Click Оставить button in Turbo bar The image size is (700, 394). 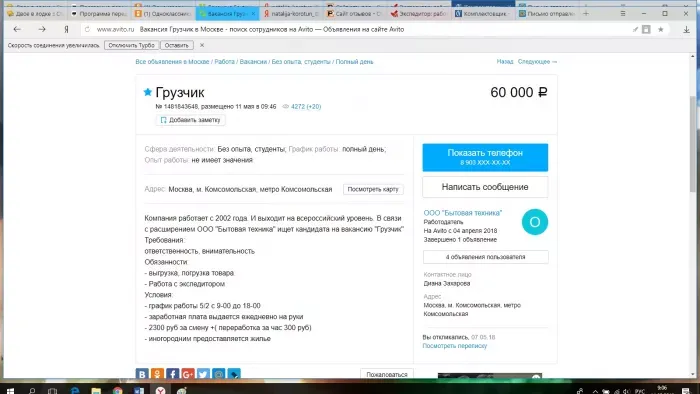pos(177,45)
